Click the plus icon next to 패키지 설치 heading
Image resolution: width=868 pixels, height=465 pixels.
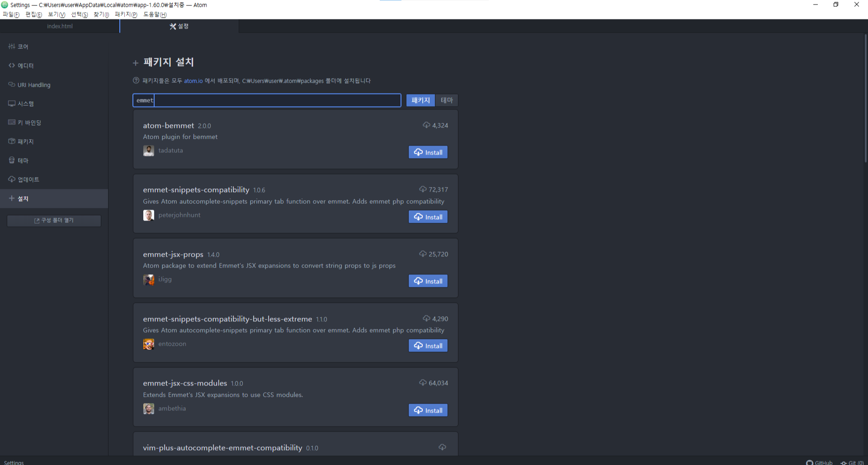(136, 63)
